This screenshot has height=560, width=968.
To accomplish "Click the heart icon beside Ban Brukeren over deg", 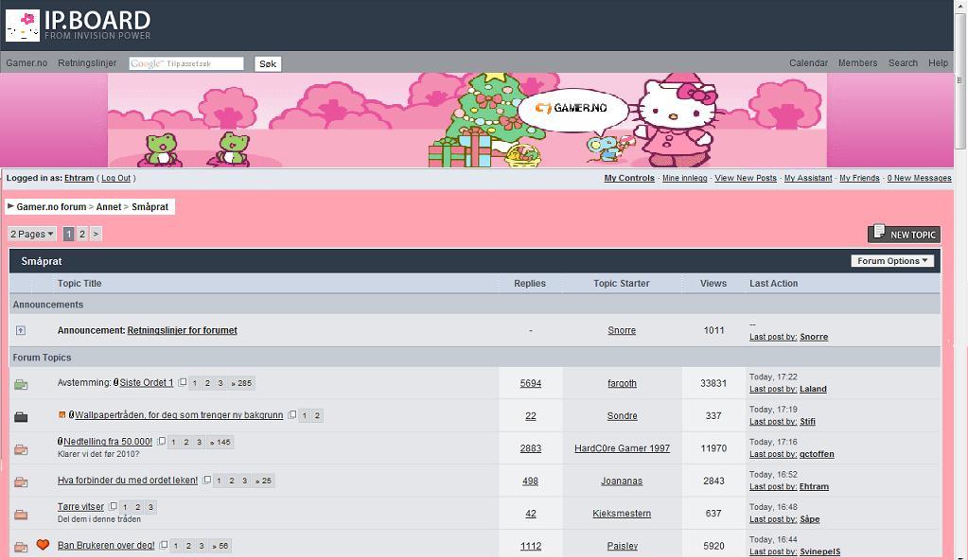I will coord(43,545).
